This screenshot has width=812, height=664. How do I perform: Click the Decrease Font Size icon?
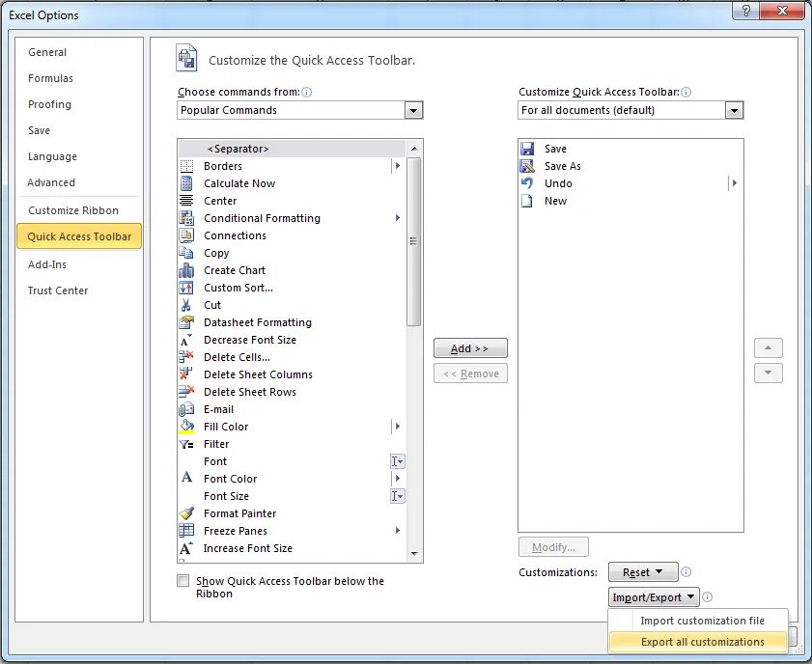[x=186, y=340]
